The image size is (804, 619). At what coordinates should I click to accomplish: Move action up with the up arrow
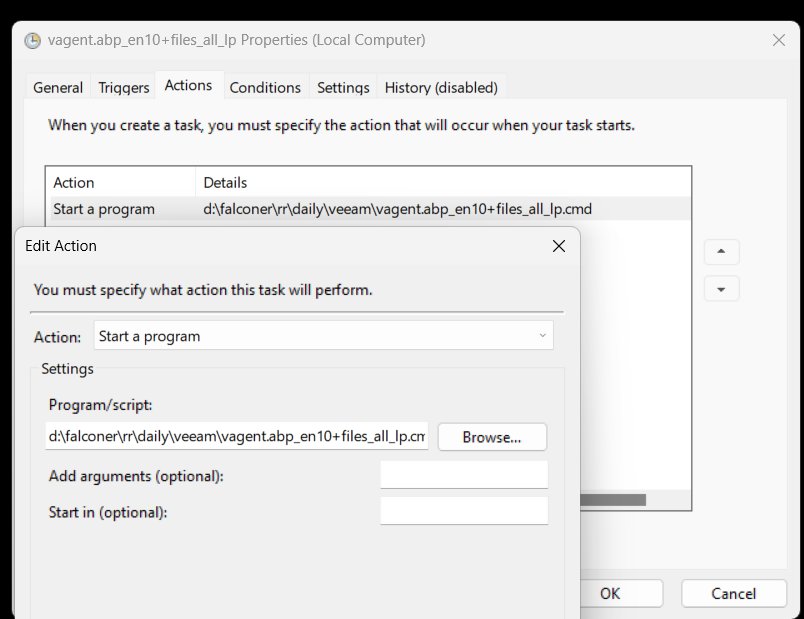pyautogui.click(x=721, y=252)
